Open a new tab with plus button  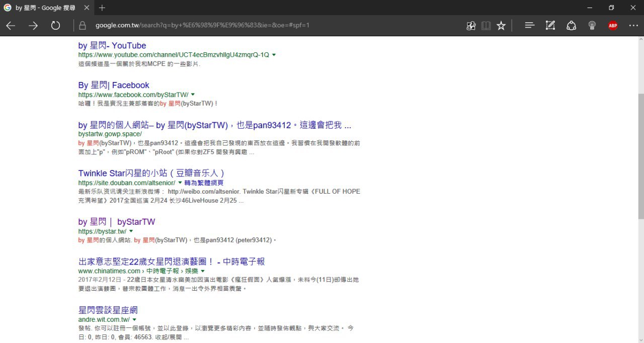(x=102, y=8)
